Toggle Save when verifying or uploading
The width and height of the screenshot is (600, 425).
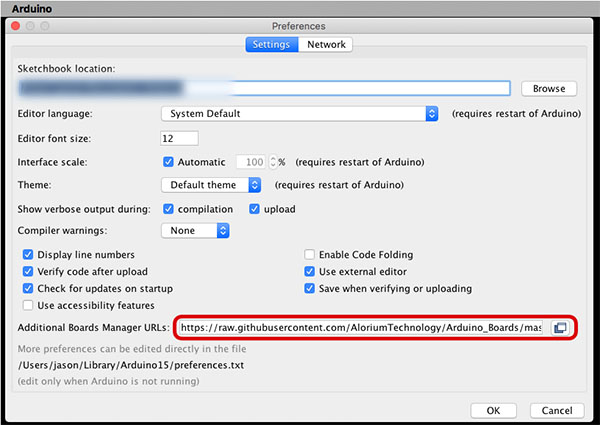coord(310,288)
